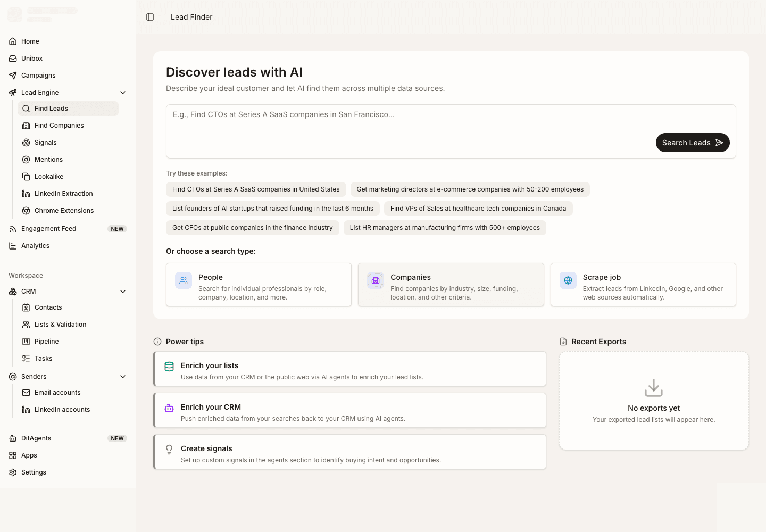766x532 pixels.
Task: Click the DitAgents NEW badge
Action: [118, 438]
